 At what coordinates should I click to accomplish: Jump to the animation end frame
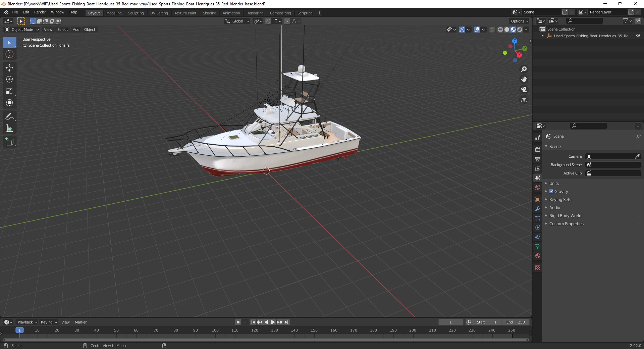pyautogui.click(x=286, y=322)
